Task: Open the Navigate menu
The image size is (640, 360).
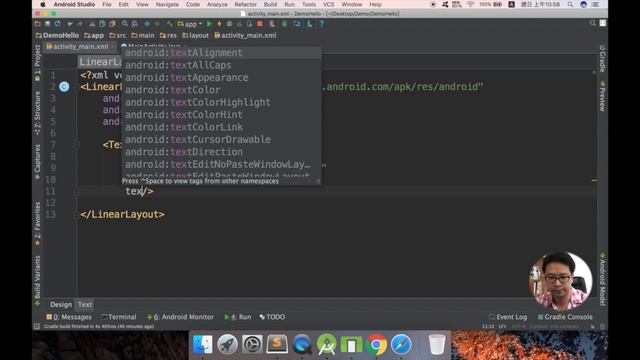Action: (167, 4)
